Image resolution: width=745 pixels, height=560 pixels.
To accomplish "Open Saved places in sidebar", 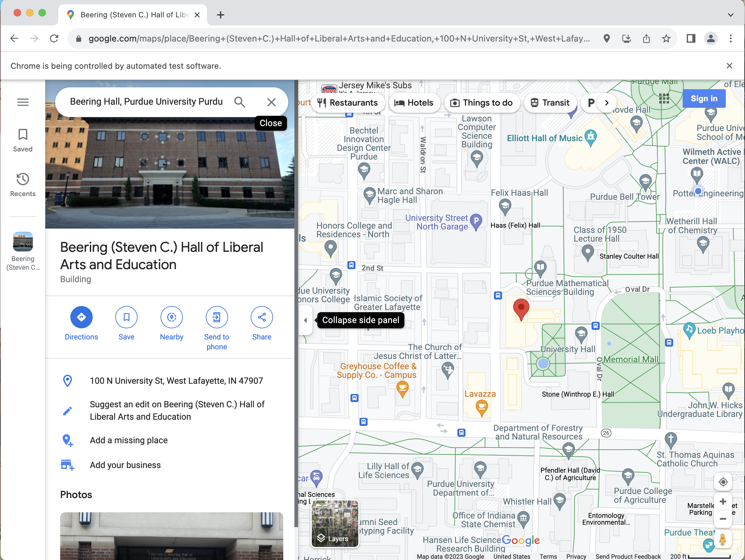I will (x=23, y=140).
